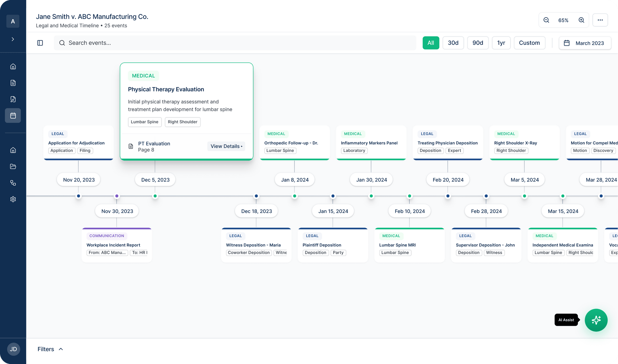Click the zoom in magnifier icon
Screen dimensions: 618x364
pos(581,20)
